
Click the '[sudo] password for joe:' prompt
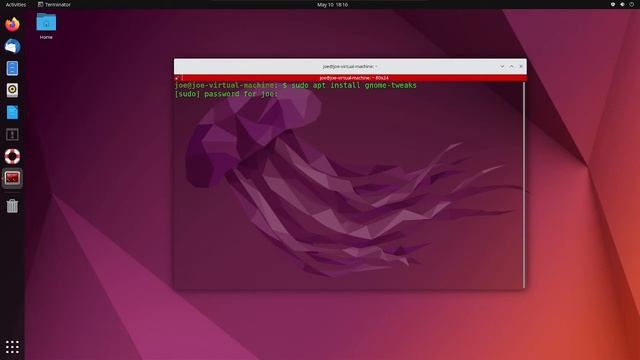pyautogui.click(x=226, y=94)
